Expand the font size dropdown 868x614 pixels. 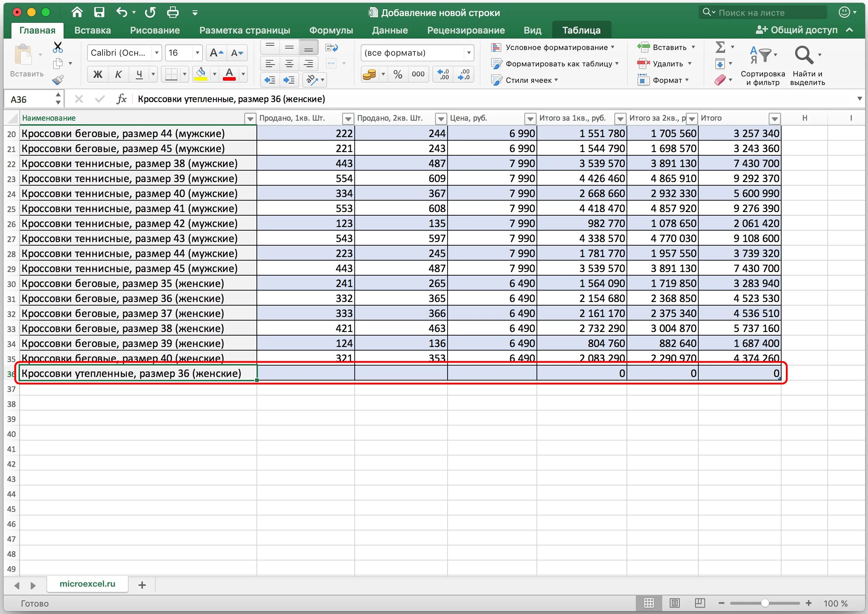[197, 53]
